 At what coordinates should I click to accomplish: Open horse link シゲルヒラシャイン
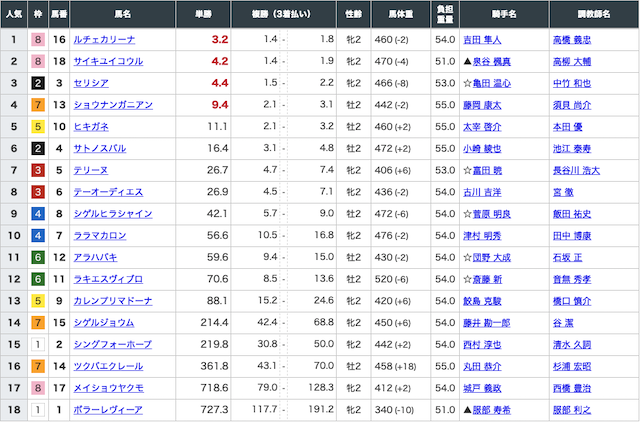point(113,214)
